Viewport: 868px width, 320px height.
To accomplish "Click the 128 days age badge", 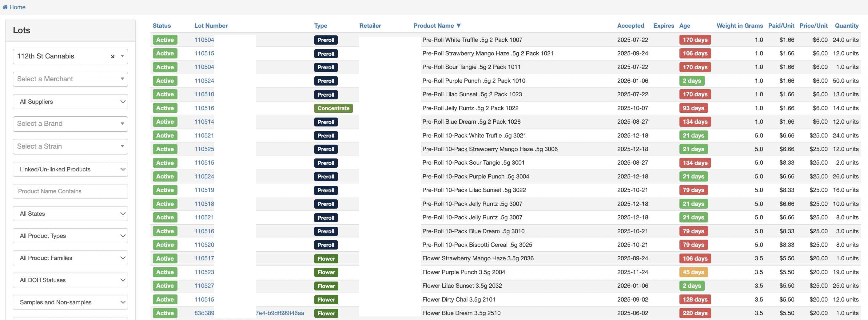I will tap(695, 299).
